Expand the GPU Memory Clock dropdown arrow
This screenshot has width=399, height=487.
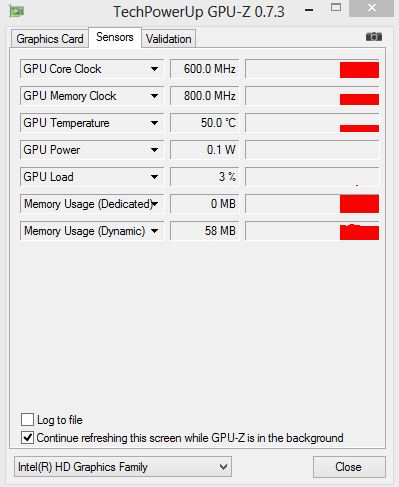pyautogui.click(x=154, y=96)
